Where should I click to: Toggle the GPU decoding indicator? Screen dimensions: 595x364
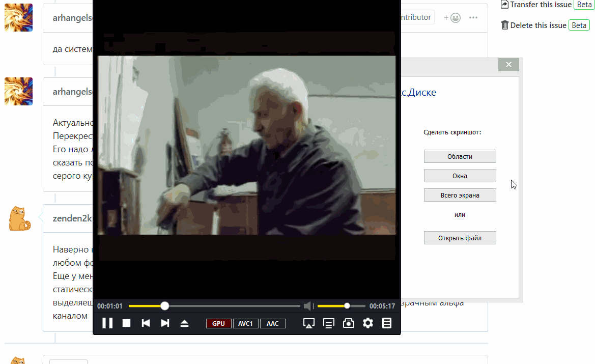[x=218, y=323]
